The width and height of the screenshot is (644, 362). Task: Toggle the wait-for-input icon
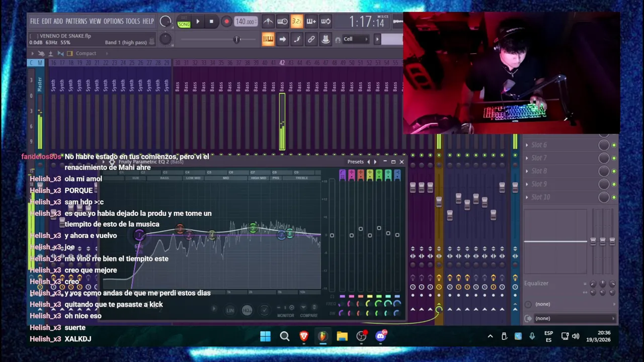pyautogui.click(x=282, y=22)
